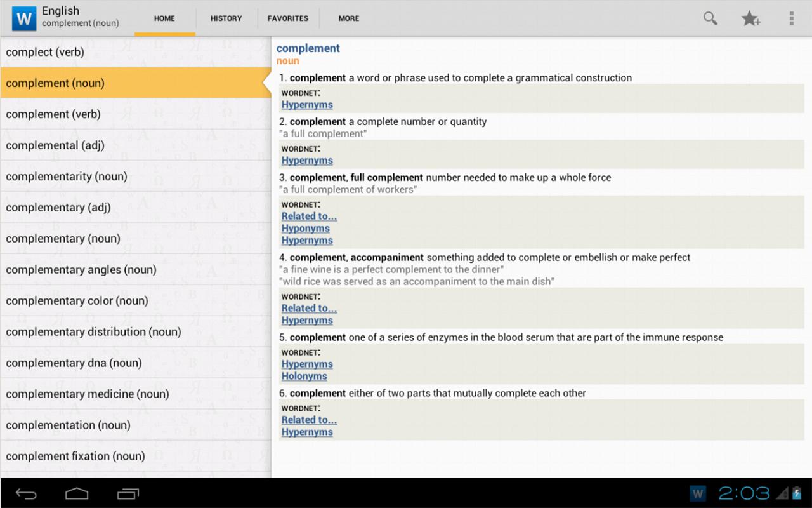The width and height of the screenshot is (812, 508).
Task: Open the Recent Apps switcher
Action: click(x=127, y=493)
